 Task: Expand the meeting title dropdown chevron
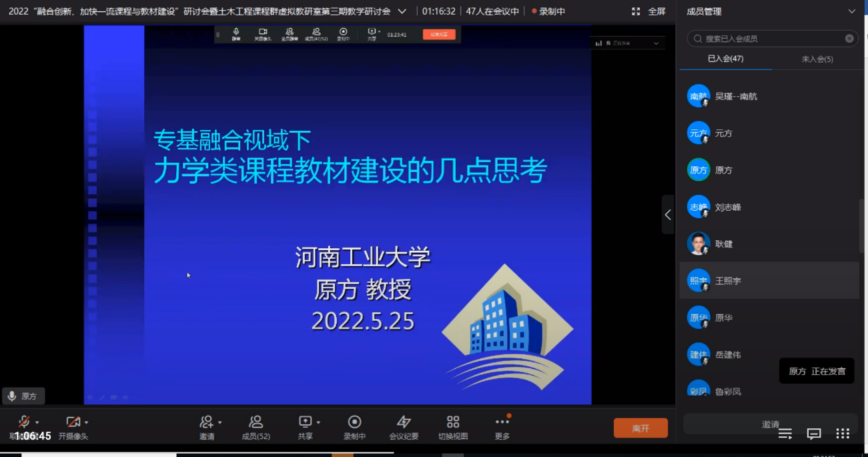402,11
